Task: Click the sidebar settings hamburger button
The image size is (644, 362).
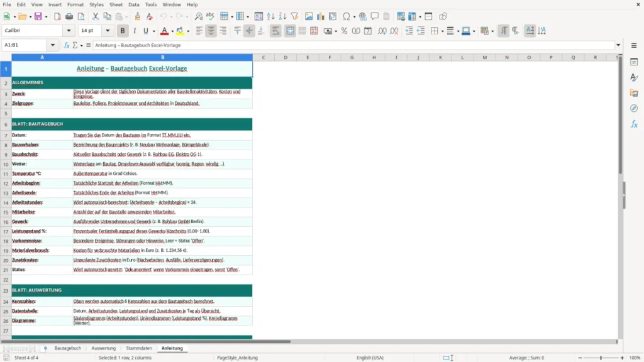Action: coord(634,45)
